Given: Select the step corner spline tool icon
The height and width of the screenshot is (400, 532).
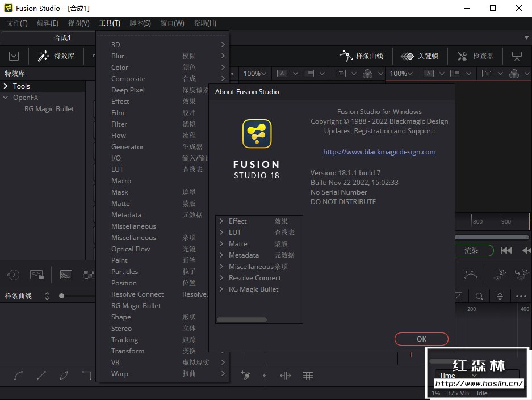Looking at the screenshot, I should [87, 375].
